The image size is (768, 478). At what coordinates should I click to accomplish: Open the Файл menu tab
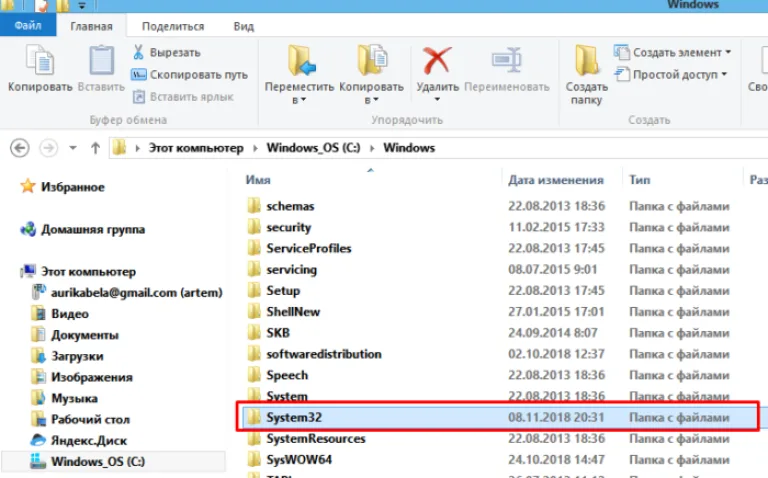pyautogui.click(x=28, y=25)
